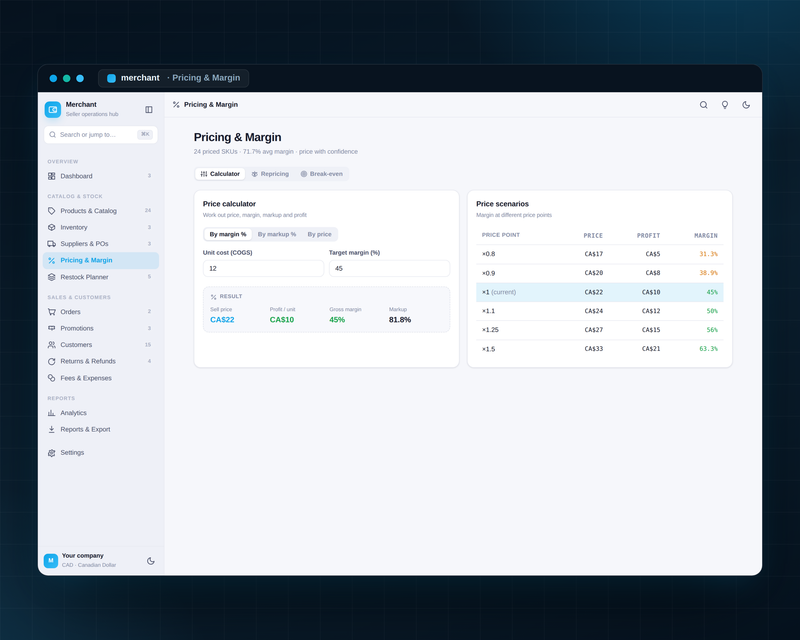Click percent icon in the breadcrumb header
This screenshot has height=640, width=800.
176,105
